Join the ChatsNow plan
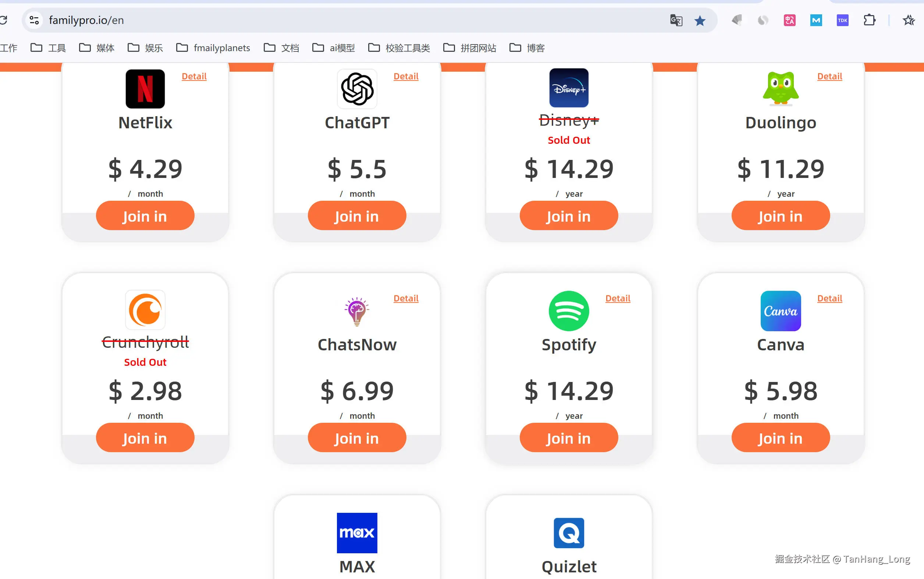The image size is (924, 579). point(357,438)
